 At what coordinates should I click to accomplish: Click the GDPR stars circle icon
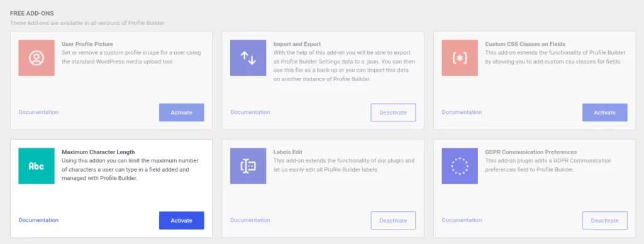coord(460,166)
